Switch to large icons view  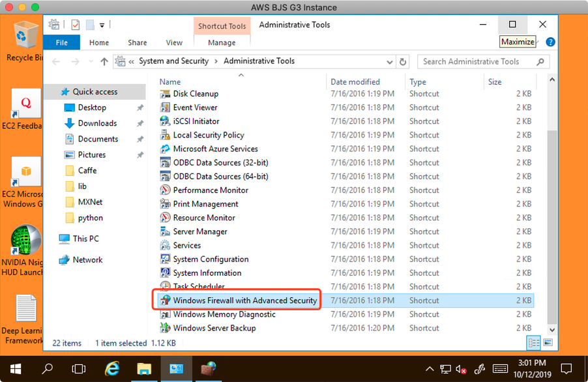tap(548, 343)
